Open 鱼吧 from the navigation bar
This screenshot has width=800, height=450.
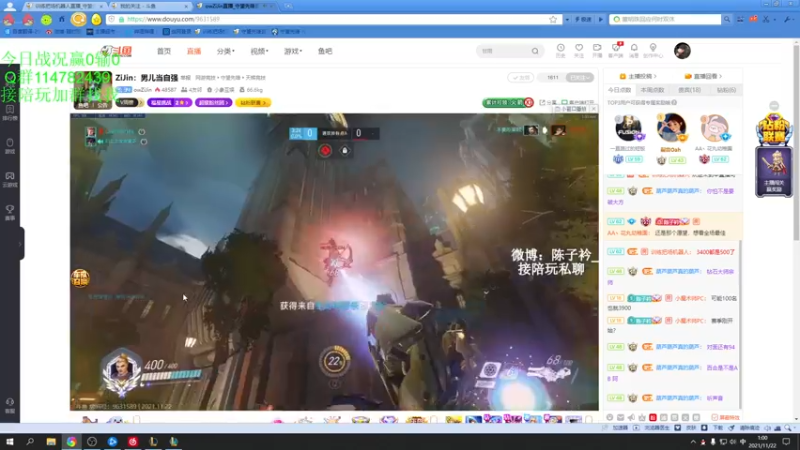pyautogui.click(x=325, y=52)
